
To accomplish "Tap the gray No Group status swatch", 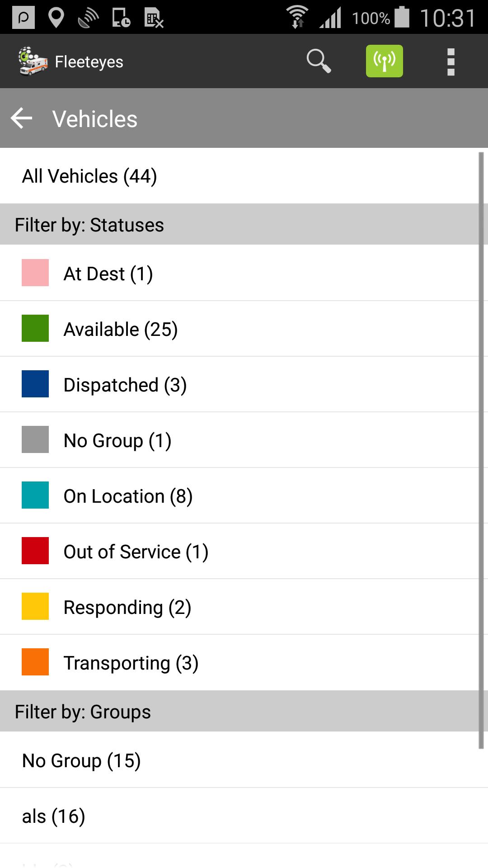I will [x=35, y=439].
